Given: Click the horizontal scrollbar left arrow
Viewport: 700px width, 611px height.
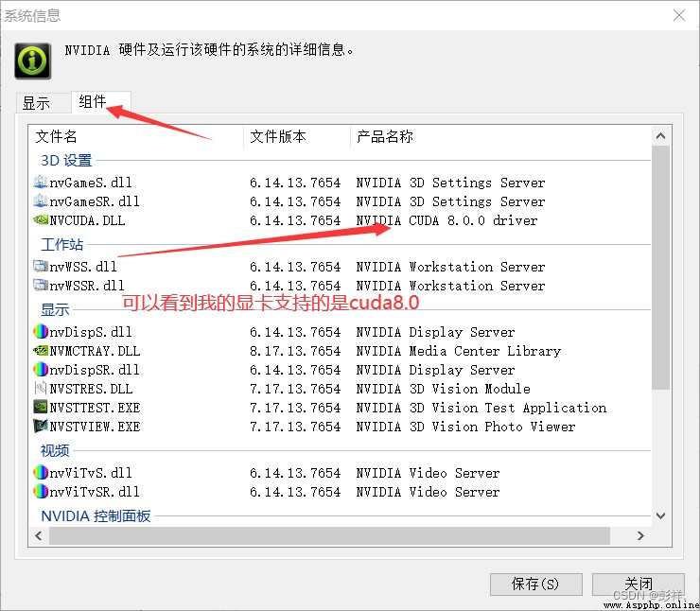Looking at the screenshot, I should (39, 535).
